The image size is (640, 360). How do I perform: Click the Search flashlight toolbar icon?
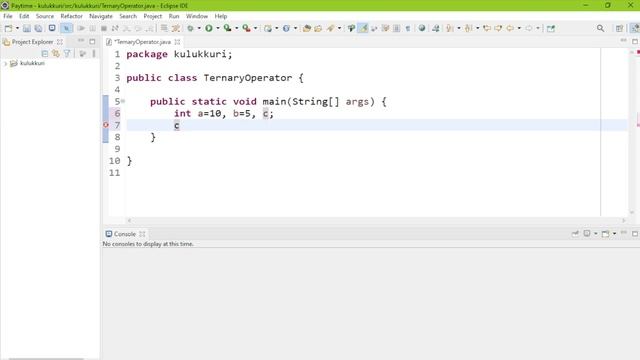331,28
